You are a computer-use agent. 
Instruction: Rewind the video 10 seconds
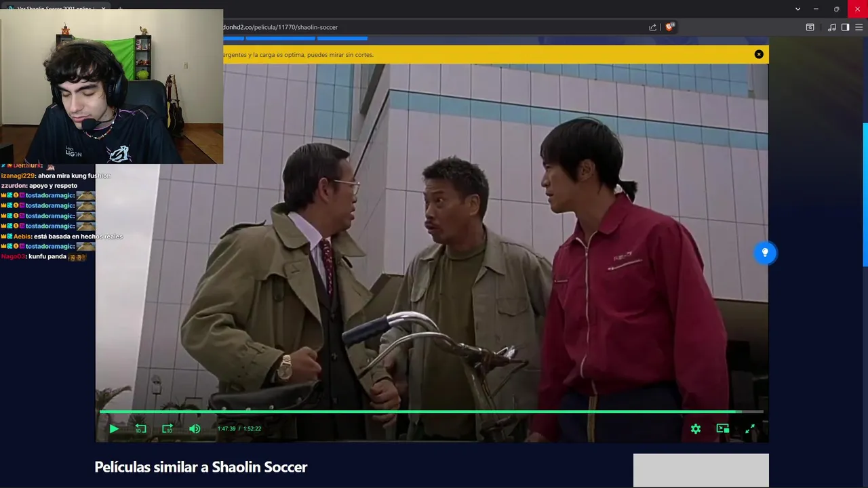point(140,428)
